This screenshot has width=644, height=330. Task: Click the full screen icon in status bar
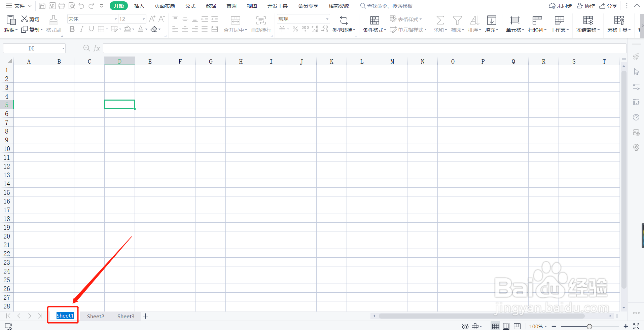(636, 326)
